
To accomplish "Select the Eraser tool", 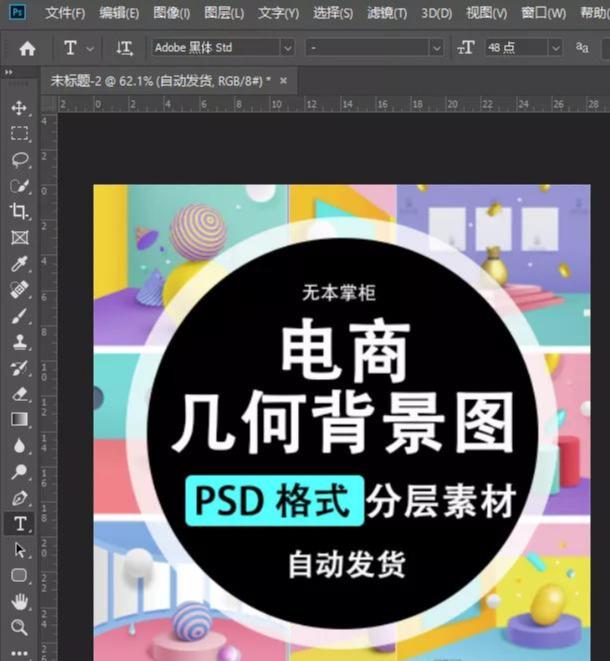I will (x=19, y=394).
